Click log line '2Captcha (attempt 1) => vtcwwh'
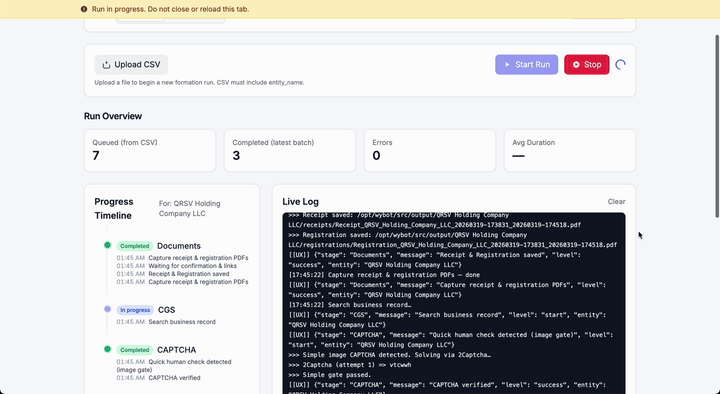This screenshot has height=394, width=720. 350,365
